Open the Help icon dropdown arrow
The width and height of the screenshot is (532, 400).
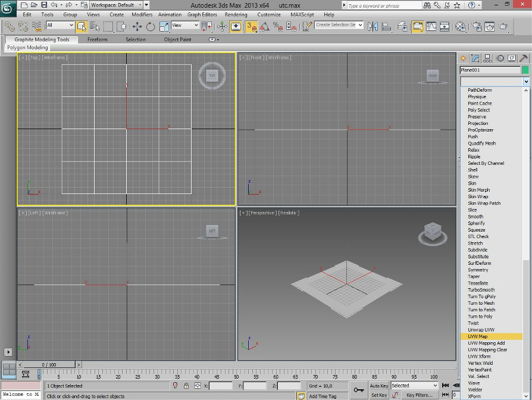[479, 5]
